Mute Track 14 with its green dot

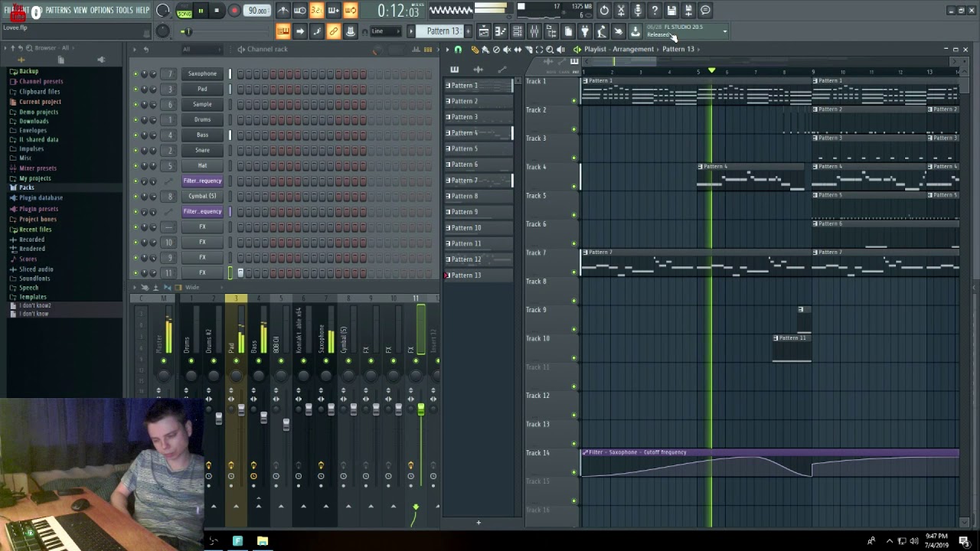[574, 472]
